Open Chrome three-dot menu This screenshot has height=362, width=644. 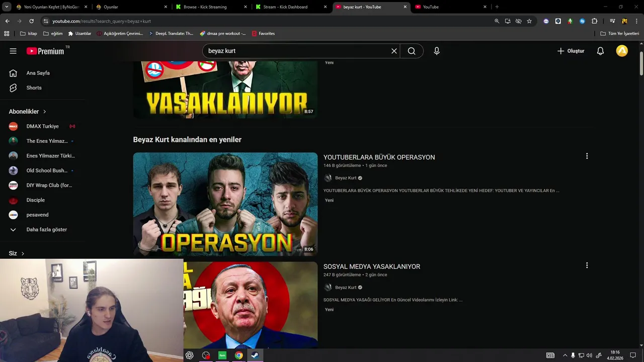(x=635, y=21)
